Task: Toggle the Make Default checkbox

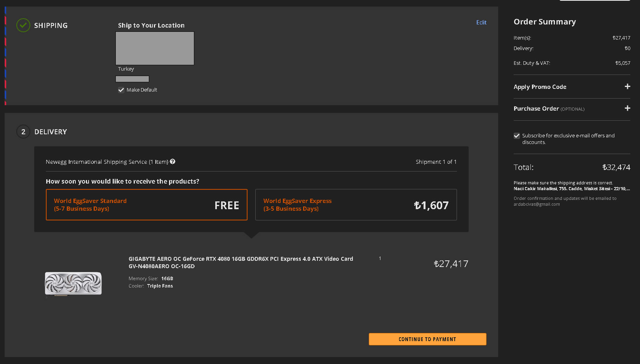Action: pos(121,90)
